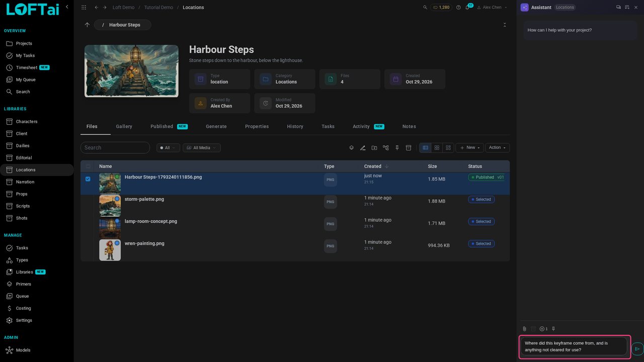The height and width of the screenshot is (362, 644).
Task: Switch to the Gallery tab
Action: click(124, 127)
